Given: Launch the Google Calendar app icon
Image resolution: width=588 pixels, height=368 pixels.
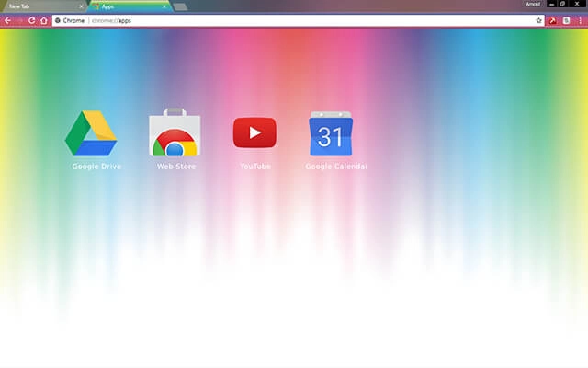Looking at the screenshot, I should 331,133.
